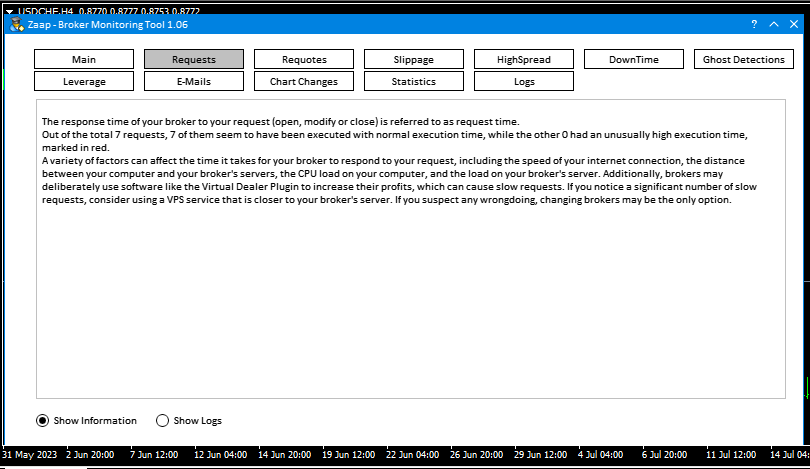This screenshot has width=810, height=469.
Task: View the Statistics tab
Action: point(414,82)
